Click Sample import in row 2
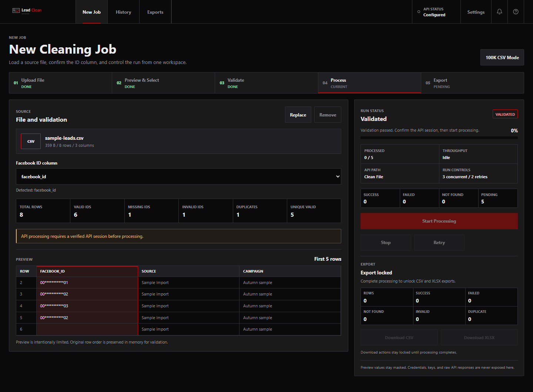This screenshot has height=392, width=533. (x=155, y=283)
